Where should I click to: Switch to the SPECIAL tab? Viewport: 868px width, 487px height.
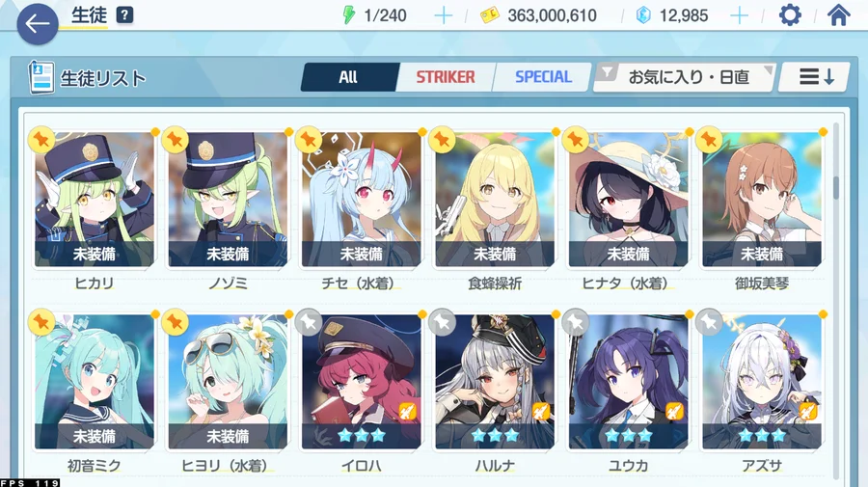[x=543, y=77]
